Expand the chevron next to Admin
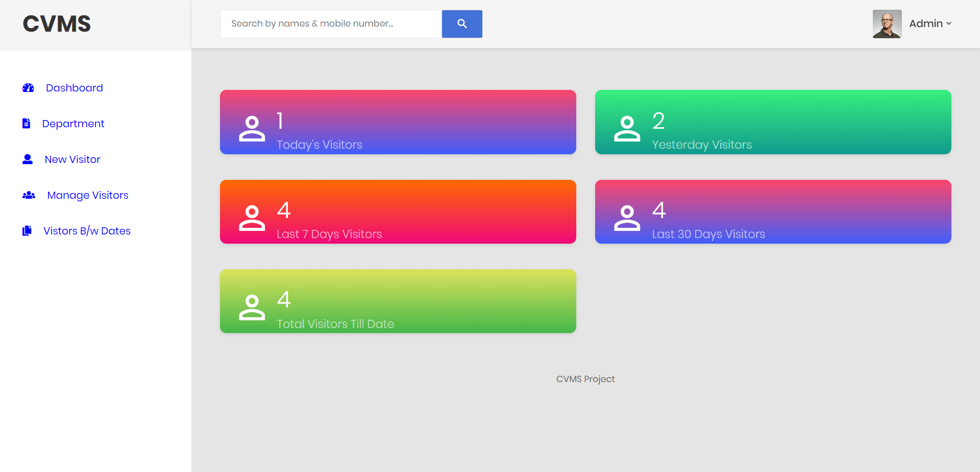980x472 pixels. click(x=949, y=23)
